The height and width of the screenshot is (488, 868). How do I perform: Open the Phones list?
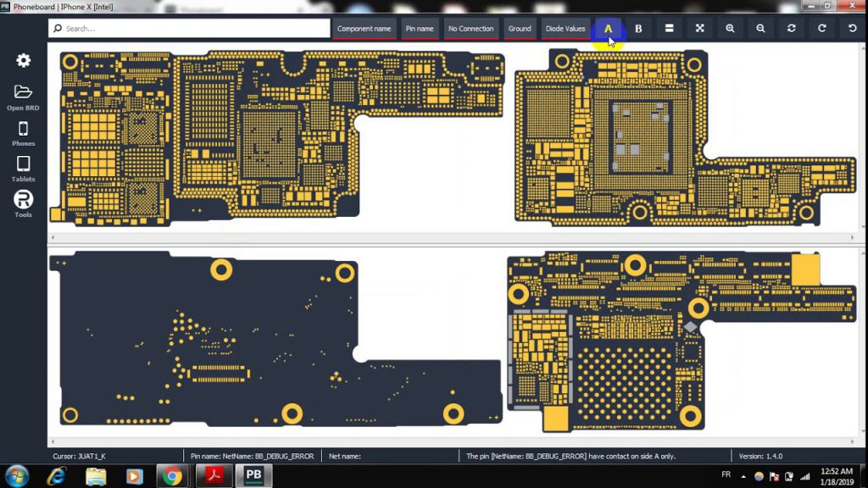pyautogui.click(x=23, y=133)
